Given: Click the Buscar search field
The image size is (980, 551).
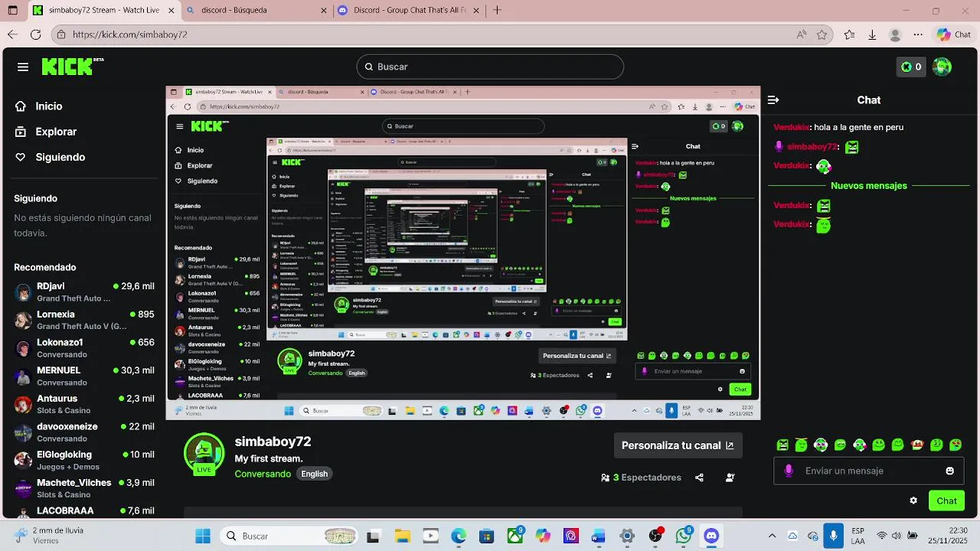Looking at the screenshot, I should click(490, 67).
